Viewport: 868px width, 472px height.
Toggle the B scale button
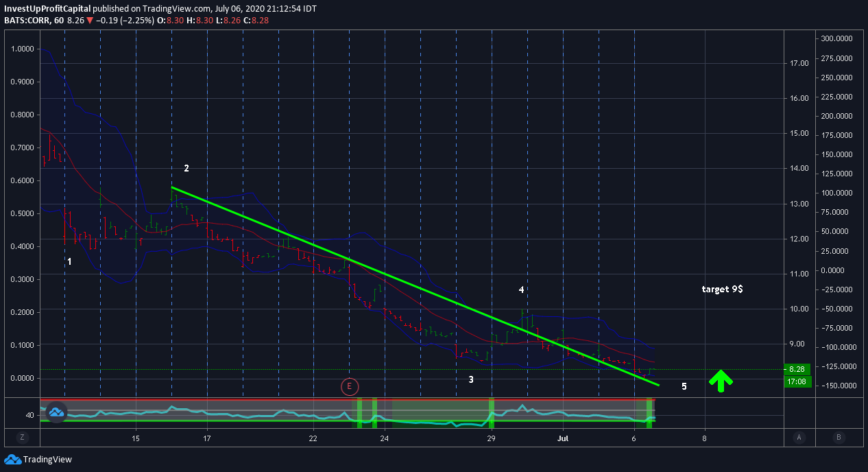click(838, 437)
